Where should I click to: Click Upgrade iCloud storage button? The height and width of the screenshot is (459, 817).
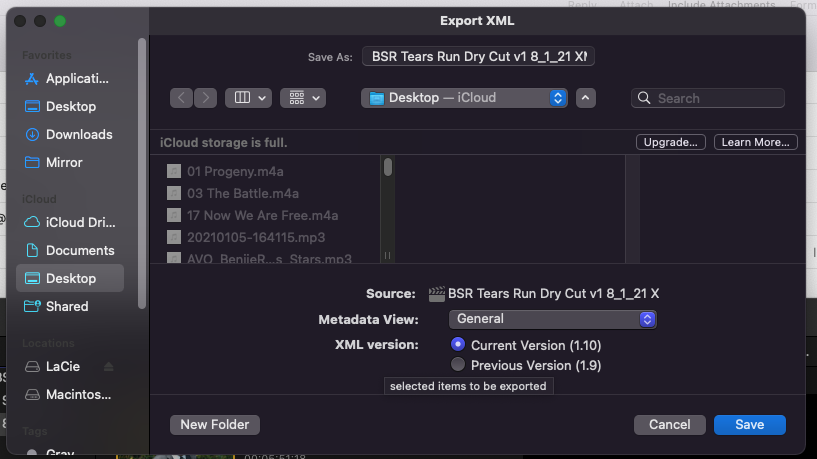[x=670, y=142]
